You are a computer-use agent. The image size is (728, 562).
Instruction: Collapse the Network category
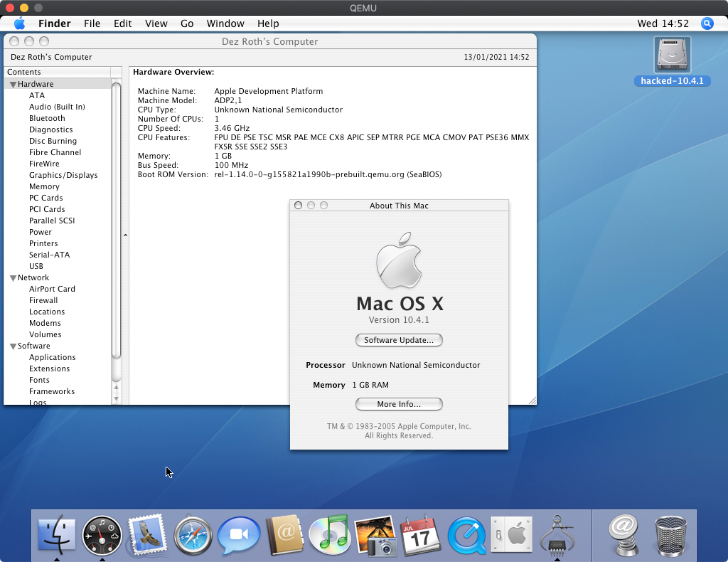[x=13, y=278]
